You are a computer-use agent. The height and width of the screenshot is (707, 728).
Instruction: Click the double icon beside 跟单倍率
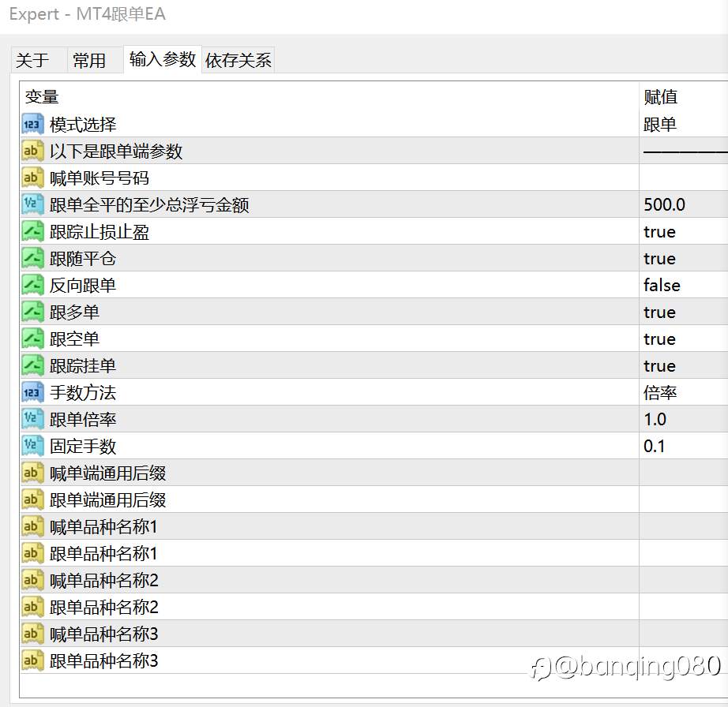(x=32, y=419)
